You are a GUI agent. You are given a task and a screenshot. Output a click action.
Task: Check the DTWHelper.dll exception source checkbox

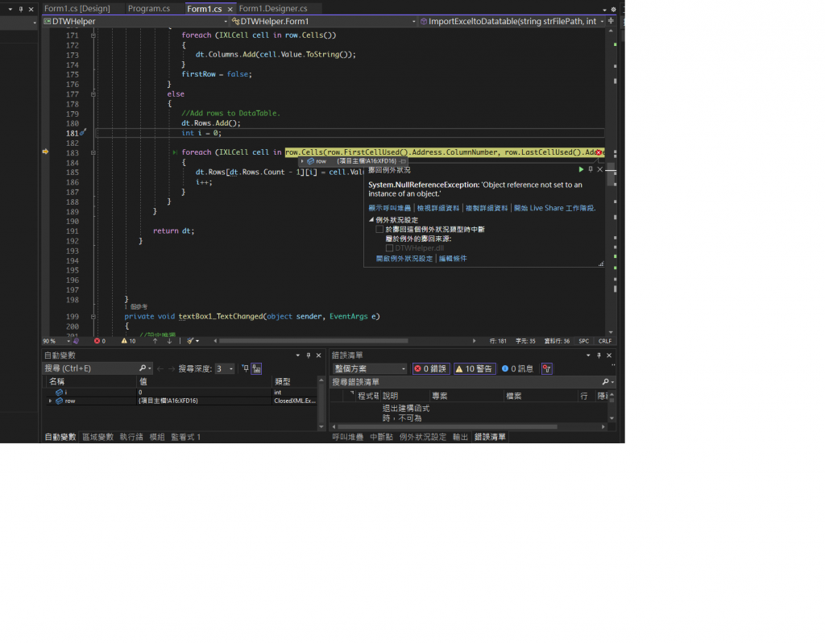389,248
